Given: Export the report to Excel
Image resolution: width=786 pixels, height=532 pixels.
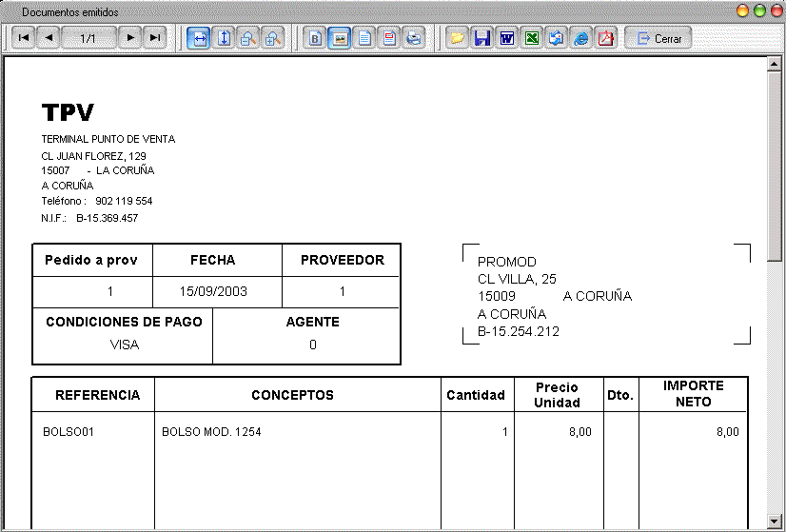Looking at the screenshot, I should [532, 38].
